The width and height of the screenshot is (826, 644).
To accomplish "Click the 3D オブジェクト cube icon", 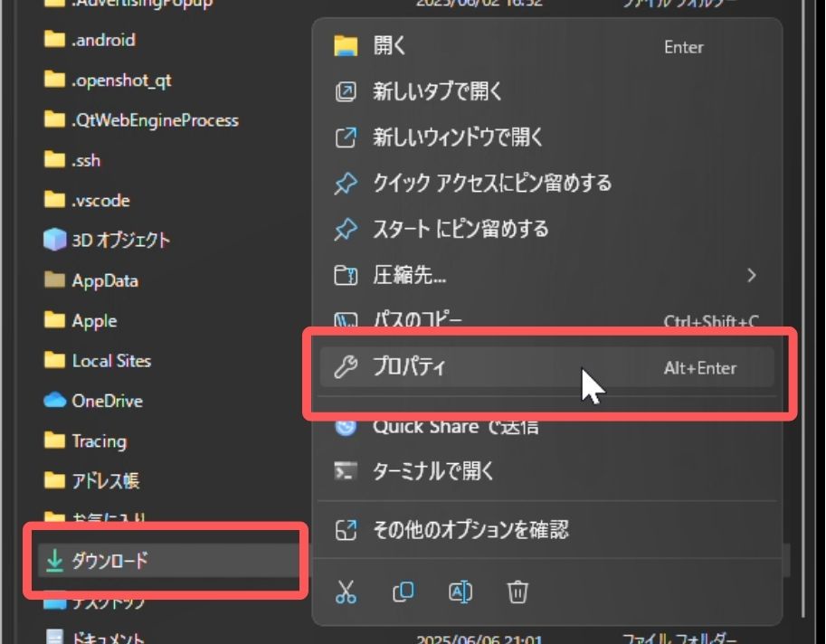I will pyautogui.click(x=54, y=240).
